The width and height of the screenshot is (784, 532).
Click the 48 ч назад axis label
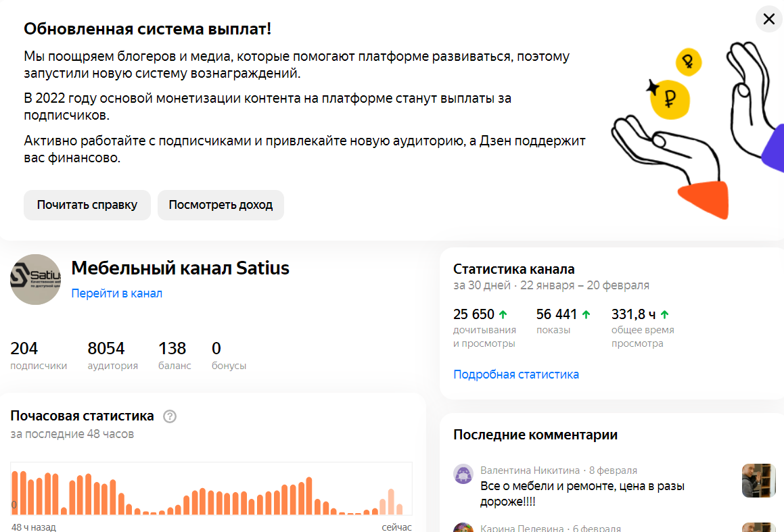pyautogui.click(x=34, y=527)
